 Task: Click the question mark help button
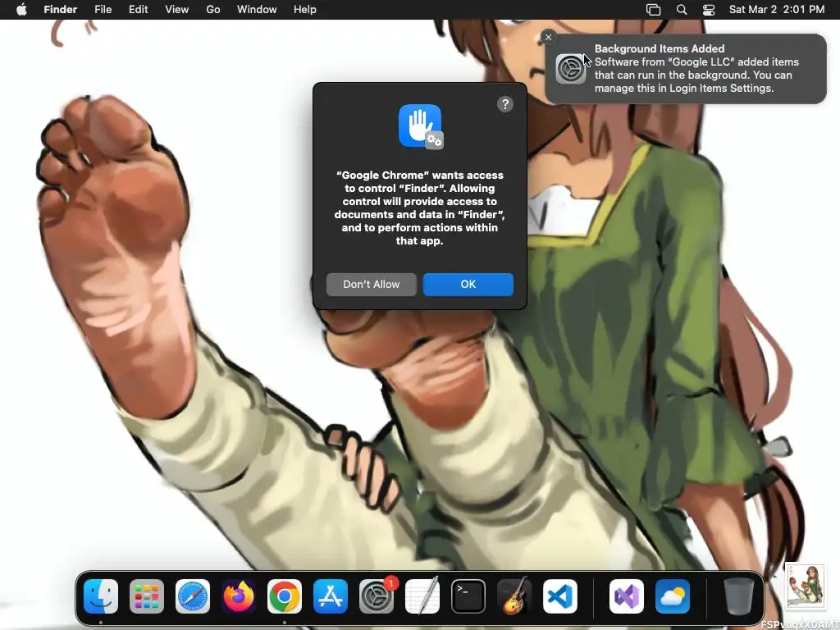[505, 104]
